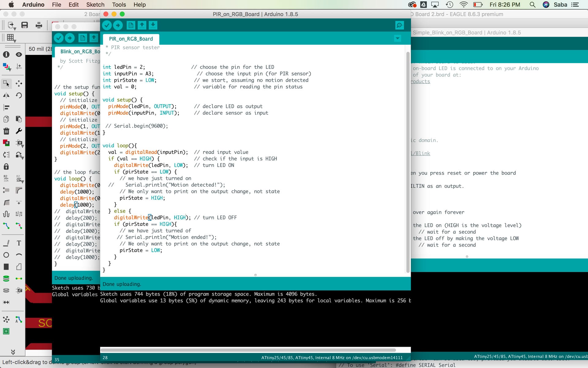Open the EAGLE Layer settings dropdown
The image size is (588, 368).
click(6, 67)
